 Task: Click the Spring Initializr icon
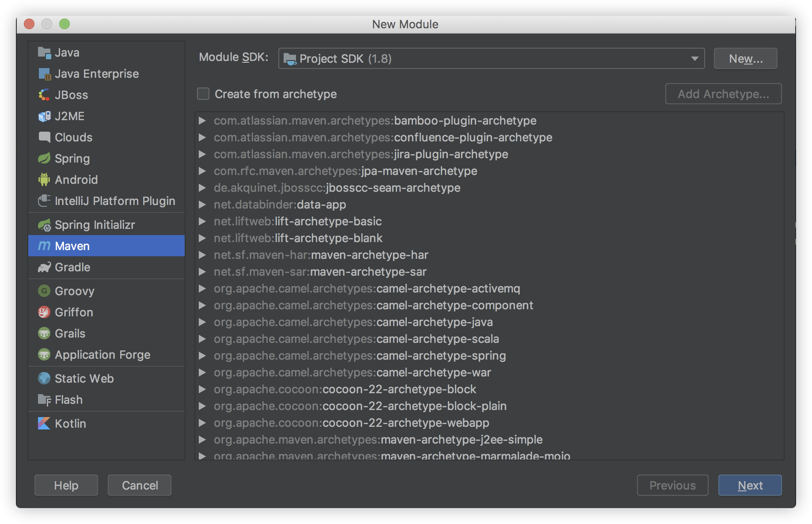click(x=44, y=225)
